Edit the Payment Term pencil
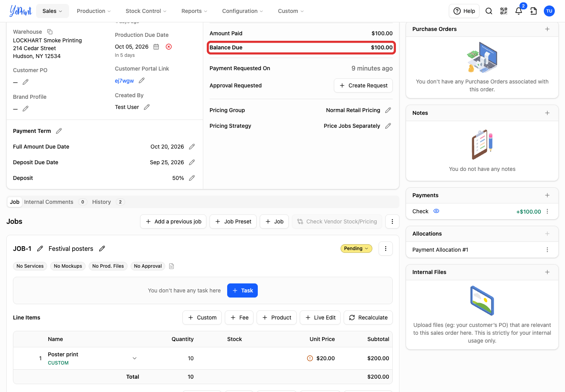This screenshot has width=565, height=392. (x=59, y=131)
